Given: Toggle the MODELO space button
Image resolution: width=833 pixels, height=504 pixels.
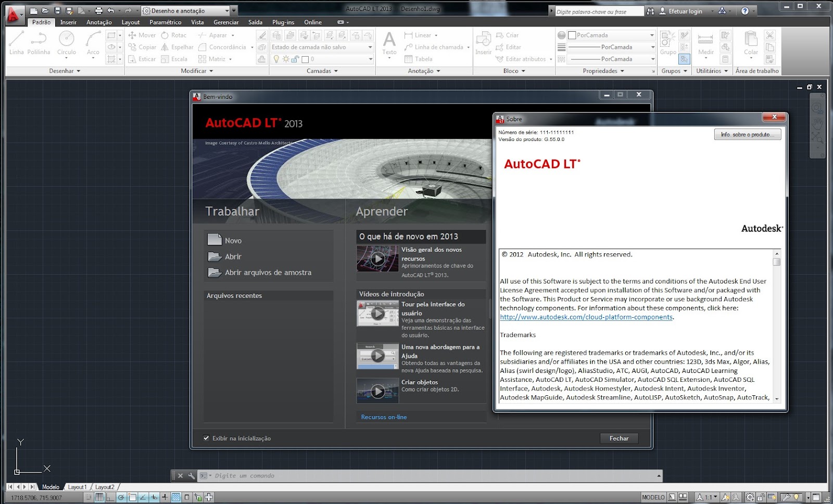Looking at the screenshot, I should 653,497.
